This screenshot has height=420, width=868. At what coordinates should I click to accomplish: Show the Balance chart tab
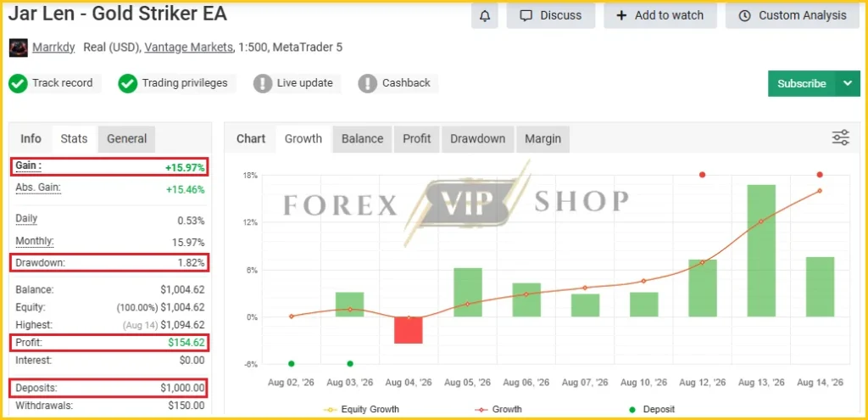362,138
